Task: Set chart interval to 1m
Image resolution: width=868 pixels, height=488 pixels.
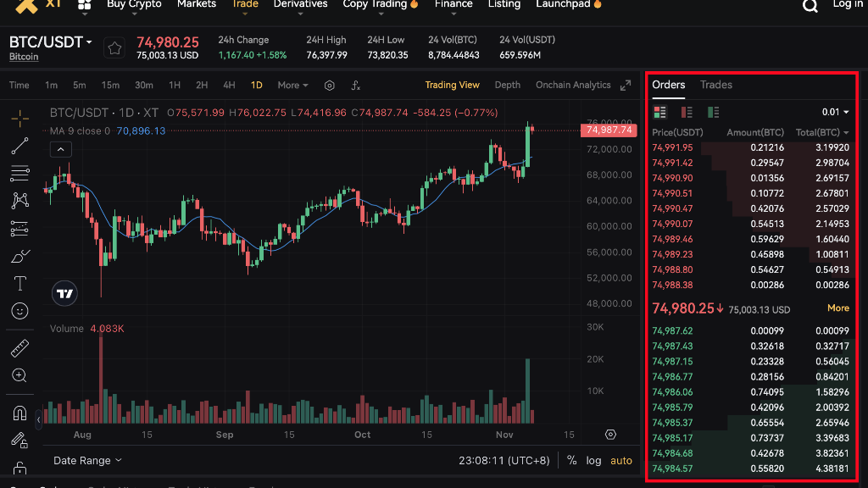Action: pyautogui.click(x=51, y=86)
